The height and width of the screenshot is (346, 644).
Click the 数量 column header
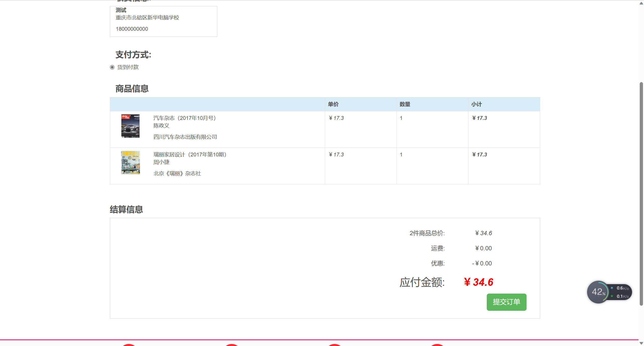(x=405, y=104)
